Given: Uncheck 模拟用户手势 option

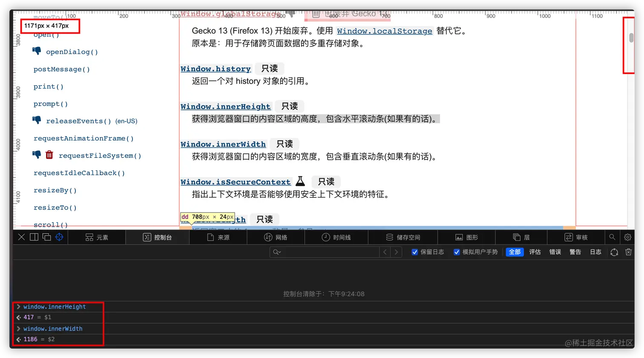Looking at the screenshot, I should click(x=456, y=252).
